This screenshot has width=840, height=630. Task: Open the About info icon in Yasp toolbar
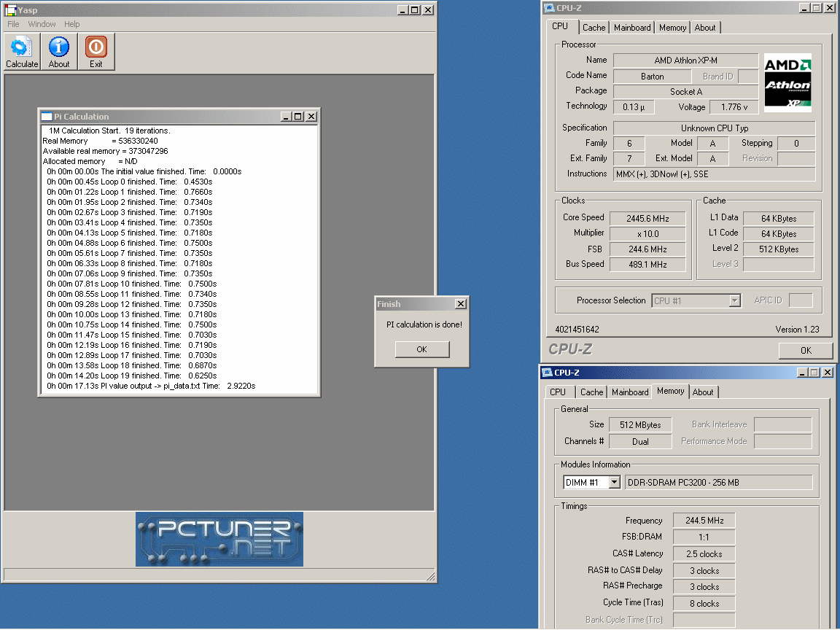coord(59,52)
